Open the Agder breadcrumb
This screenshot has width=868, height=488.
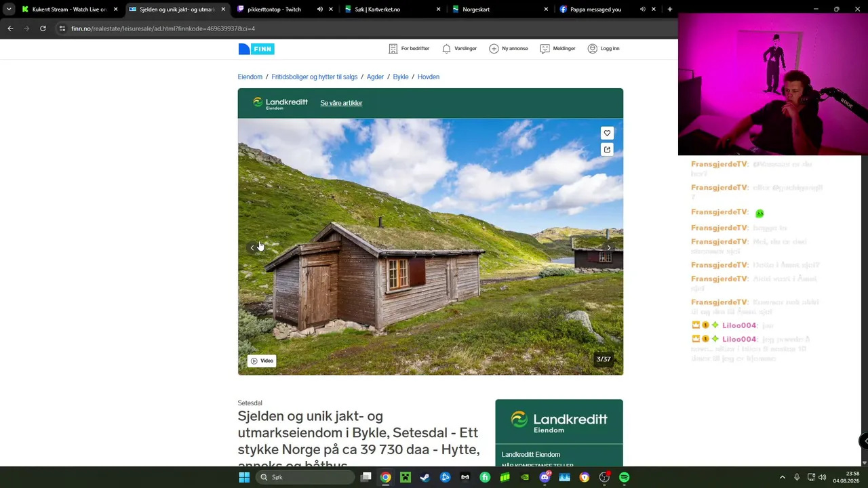(375, 77)
